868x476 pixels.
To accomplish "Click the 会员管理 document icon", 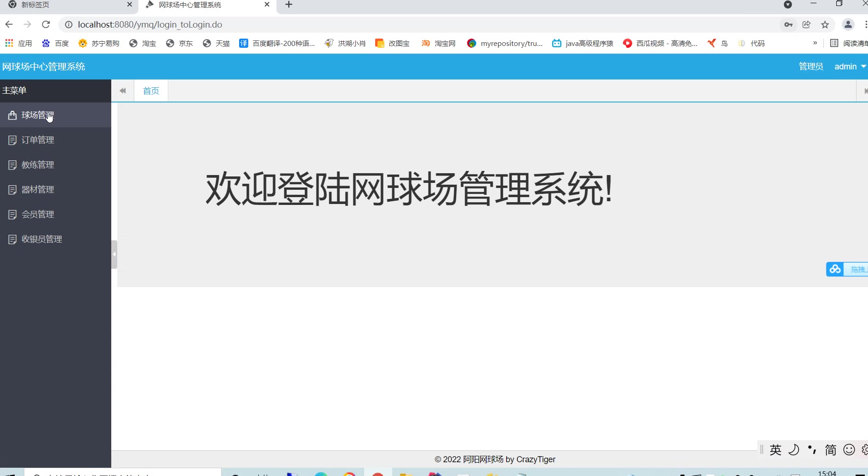I will pyautogui.click(x=12, y=214).
